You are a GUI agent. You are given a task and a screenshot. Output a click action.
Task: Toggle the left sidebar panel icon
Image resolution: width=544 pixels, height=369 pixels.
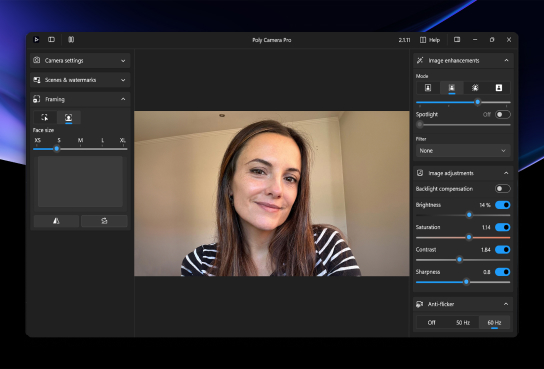click(x=51, y=40)
